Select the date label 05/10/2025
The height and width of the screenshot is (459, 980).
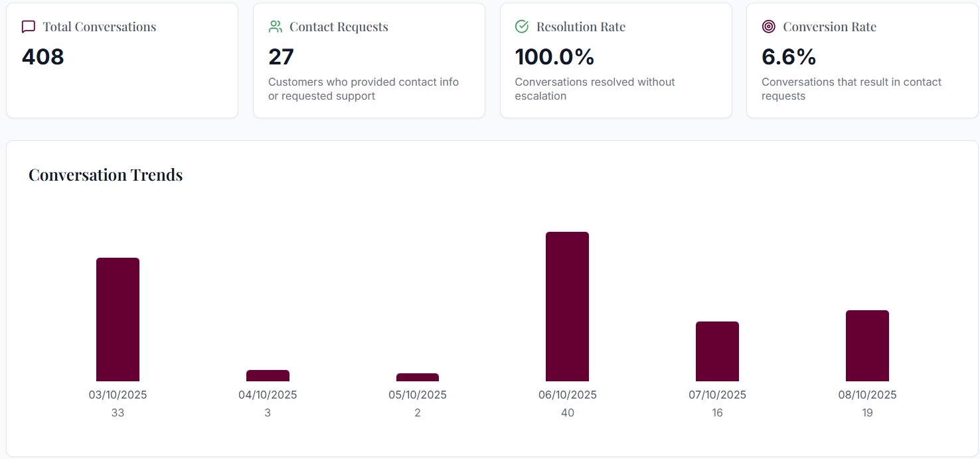pos(417,394)
